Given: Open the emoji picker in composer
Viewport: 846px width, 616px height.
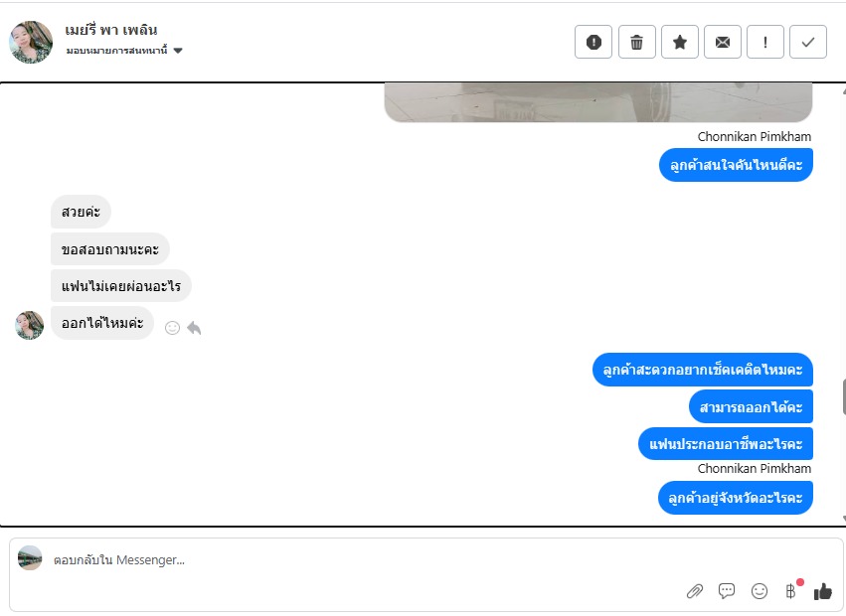Looking at the screenshot, I should (760, 591).
